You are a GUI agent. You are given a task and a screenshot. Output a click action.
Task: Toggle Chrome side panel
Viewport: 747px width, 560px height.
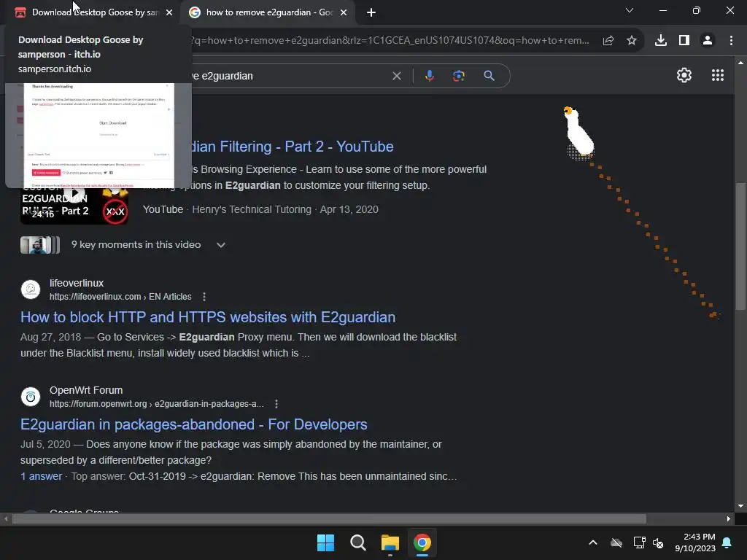pyautogui.click(x=684, y=41)
